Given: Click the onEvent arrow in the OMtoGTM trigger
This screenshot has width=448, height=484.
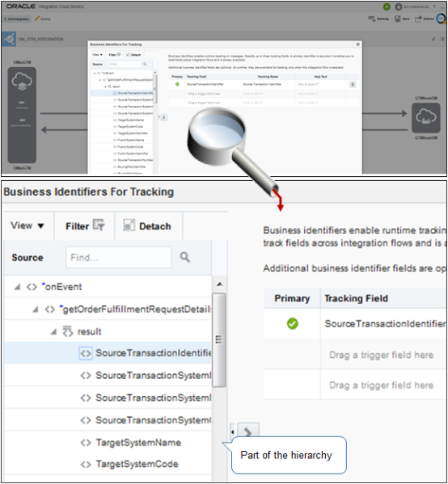Looking at the screenshot, I should click(x=22, y=103).
